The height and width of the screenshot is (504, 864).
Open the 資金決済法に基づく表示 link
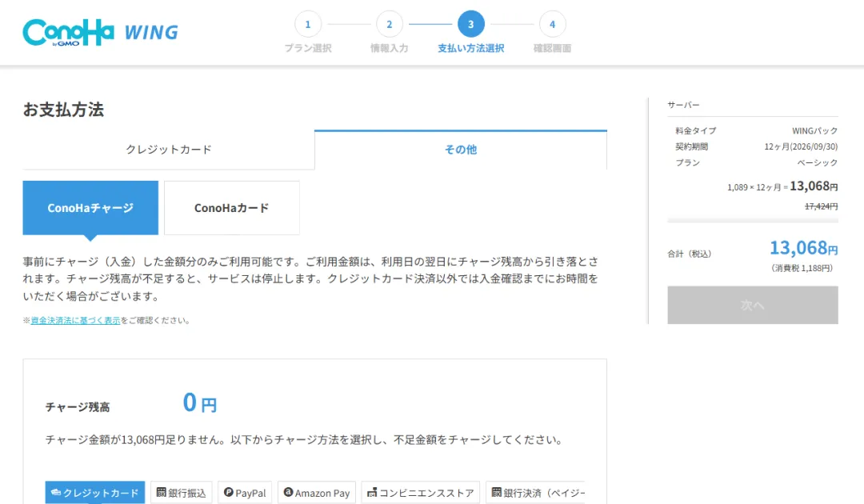75,321
